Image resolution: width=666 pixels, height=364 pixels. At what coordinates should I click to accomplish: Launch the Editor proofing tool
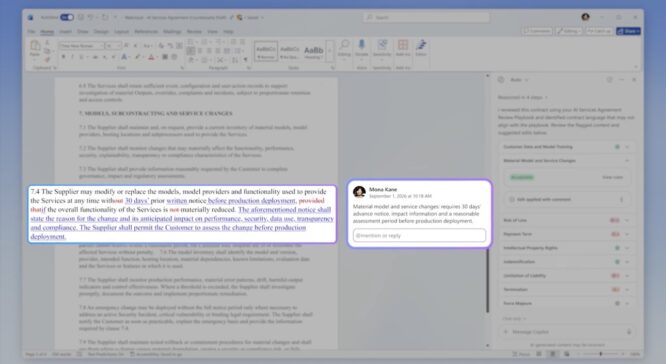(x=421, y=48)
